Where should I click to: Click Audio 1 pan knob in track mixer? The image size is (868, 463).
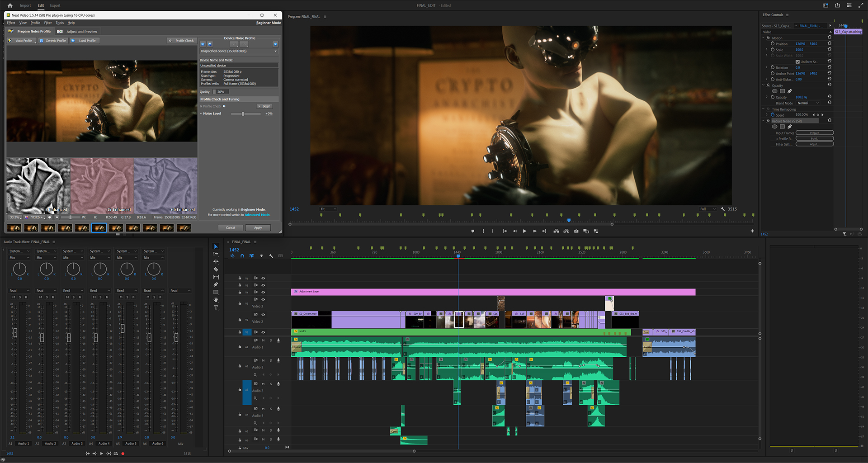(x=19, y=269)
